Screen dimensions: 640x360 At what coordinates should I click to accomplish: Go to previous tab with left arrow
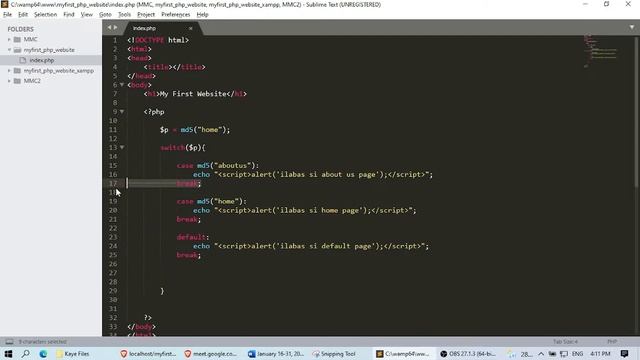109,27
